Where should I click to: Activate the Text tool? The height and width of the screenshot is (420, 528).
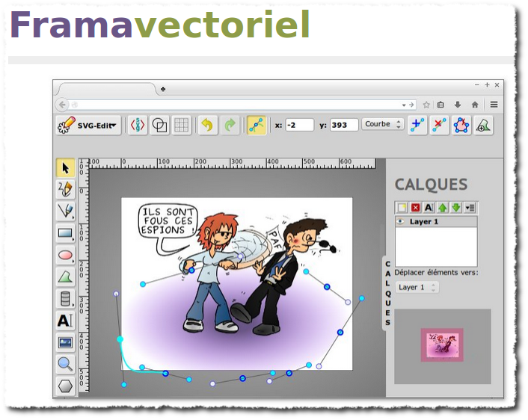[66, 321]
